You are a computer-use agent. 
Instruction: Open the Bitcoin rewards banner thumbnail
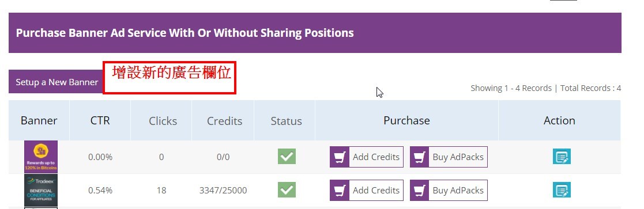41,157
